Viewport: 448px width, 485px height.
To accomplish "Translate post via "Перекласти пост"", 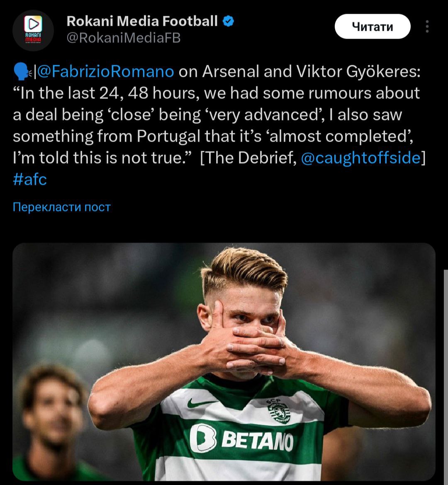I will pyautogui.click(x=62, y=207).
